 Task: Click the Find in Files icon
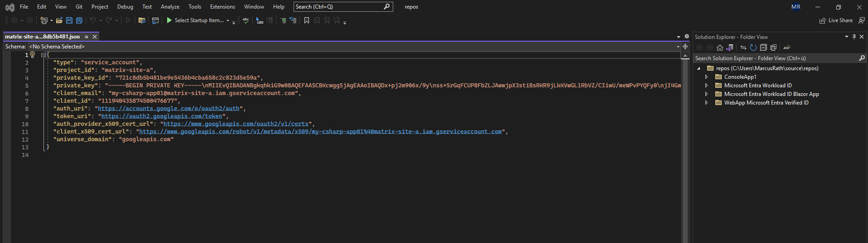pos(142,20)
